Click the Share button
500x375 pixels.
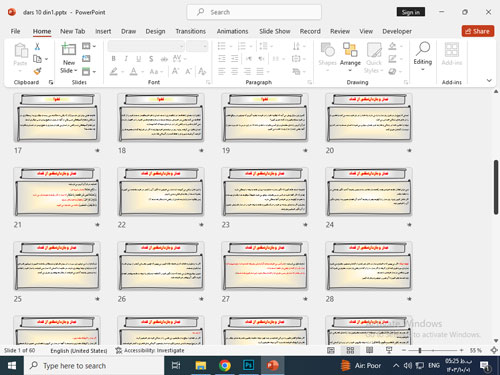tap(478, 31)
